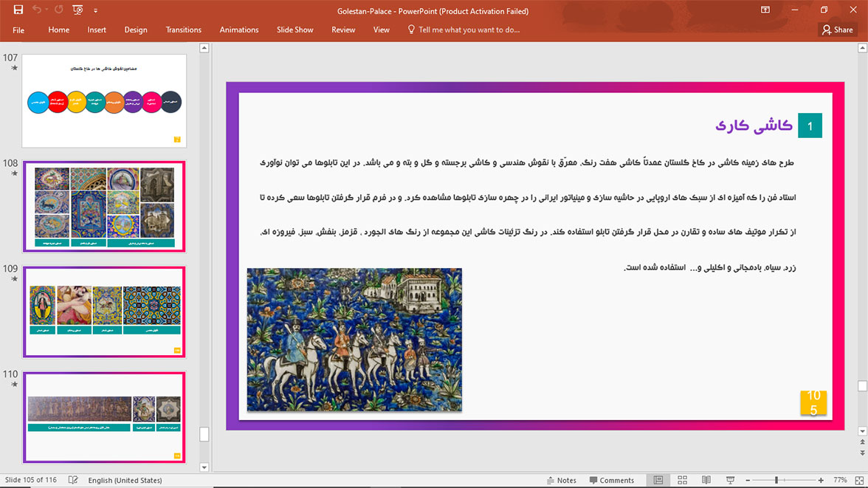
Task: Click the animation star beside slide 110
Action: point(15,384)
